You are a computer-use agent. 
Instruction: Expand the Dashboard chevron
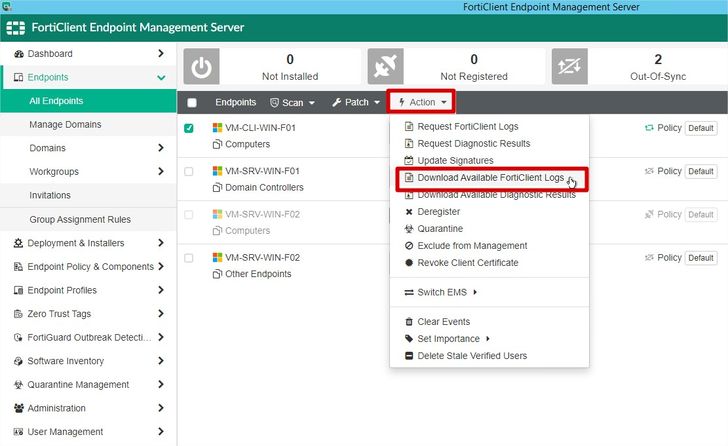(x=161, y=53)
